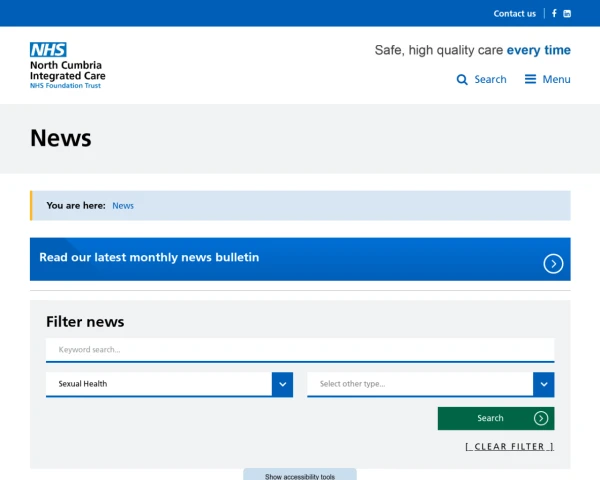Click into the Keyword search field

pos(300,350)
